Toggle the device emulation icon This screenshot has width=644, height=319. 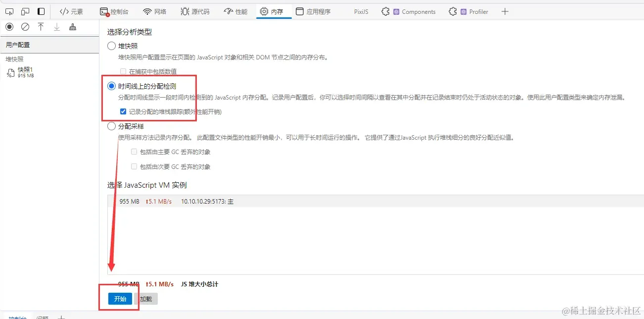[25, 11]
